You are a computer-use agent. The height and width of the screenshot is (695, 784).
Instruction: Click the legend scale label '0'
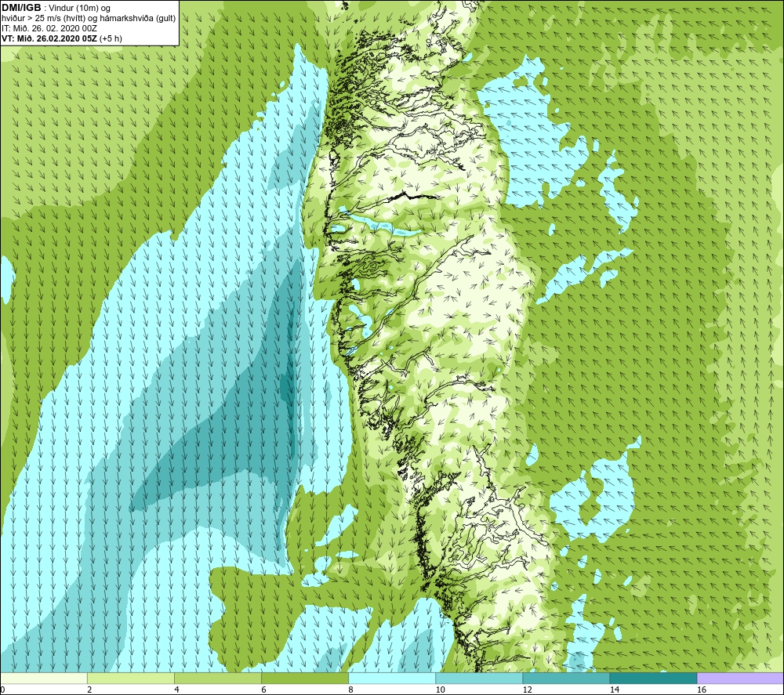[x=2, y=690]
